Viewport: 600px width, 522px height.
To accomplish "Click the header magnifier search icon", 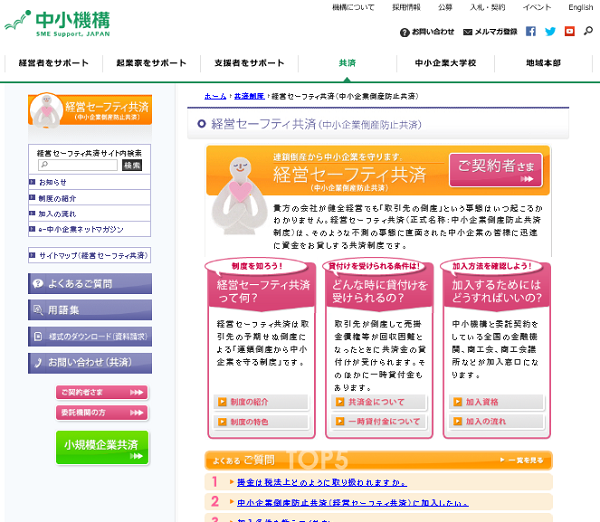I will [x=588, y=31].
